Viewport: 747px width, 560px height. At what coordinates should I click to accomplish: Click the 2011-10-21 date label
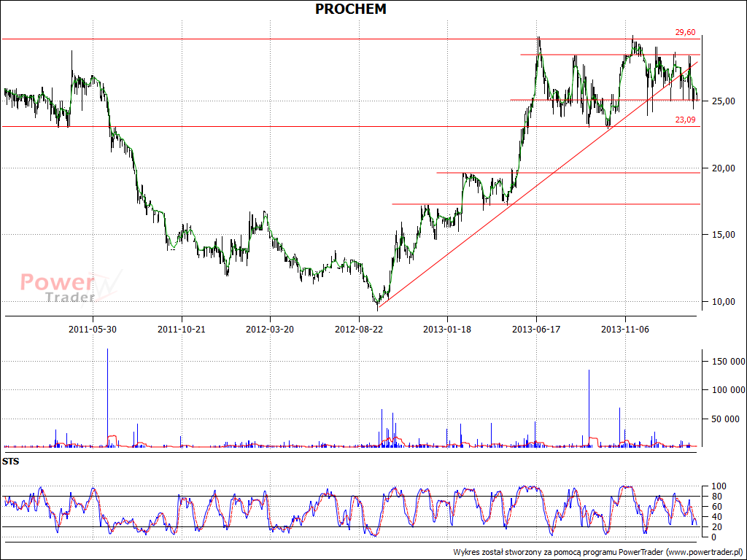(x=182, y=329)
